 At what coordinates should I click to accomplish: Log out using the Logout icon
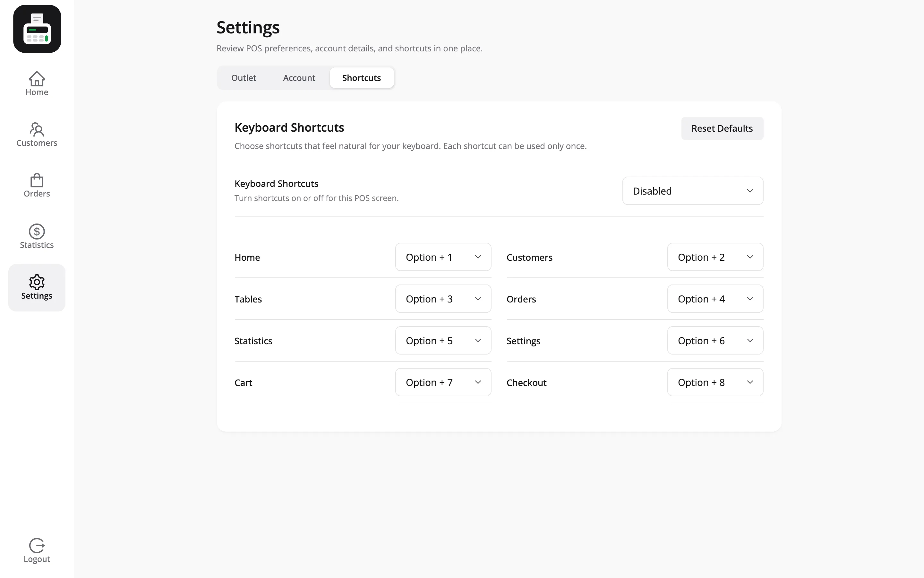coord(37,550)
